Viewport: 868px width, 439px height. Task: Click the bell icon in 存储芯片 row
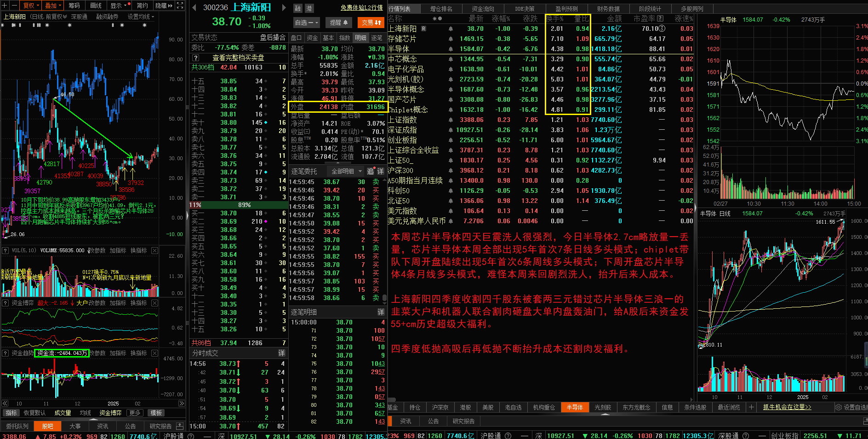point(451,39)
